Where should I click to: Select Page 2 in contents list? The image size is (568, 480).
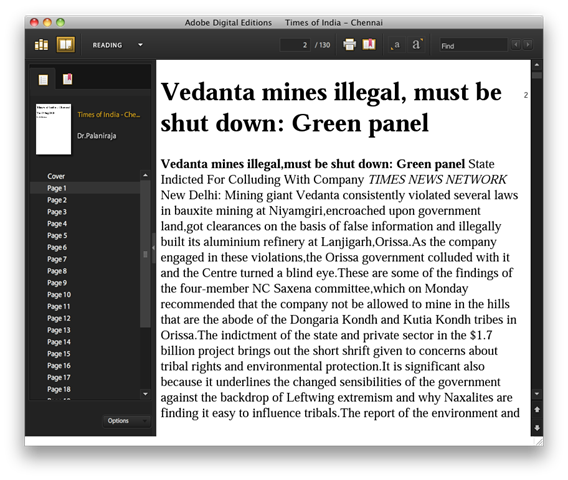(x=85, y=200)
